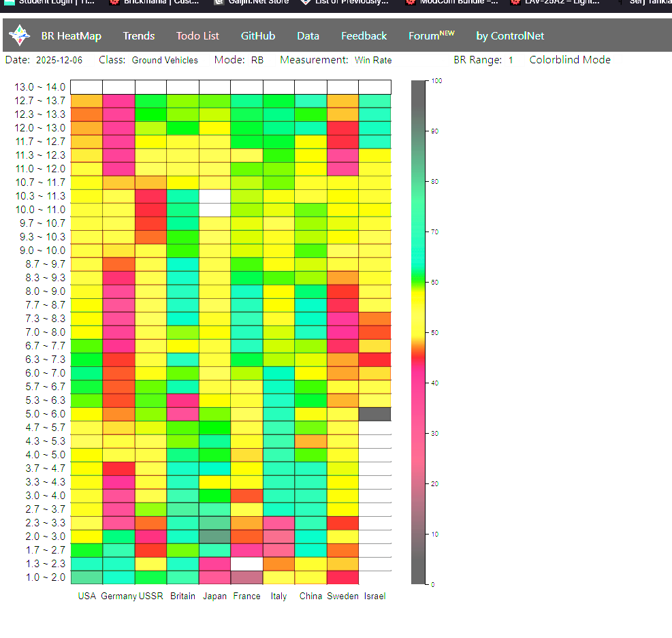Select the gray Israel cell at 5.0 ~ 6.0
Image resolution: width=672 pixels, height=638 pixels.
(374, 414)
